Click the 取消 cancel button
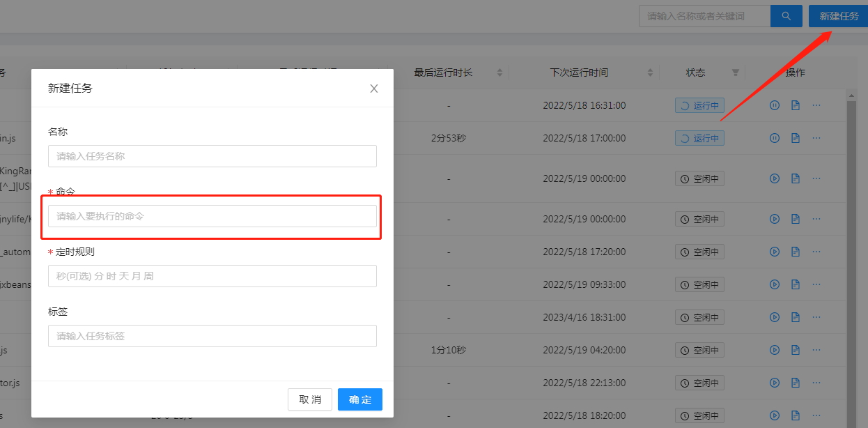This screenshot has height=428, width=868. tap(310, 399)
